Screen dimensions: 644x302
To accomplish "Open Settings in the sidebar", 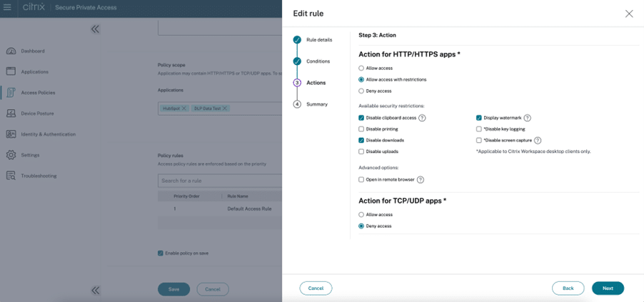I will [31, 156].
